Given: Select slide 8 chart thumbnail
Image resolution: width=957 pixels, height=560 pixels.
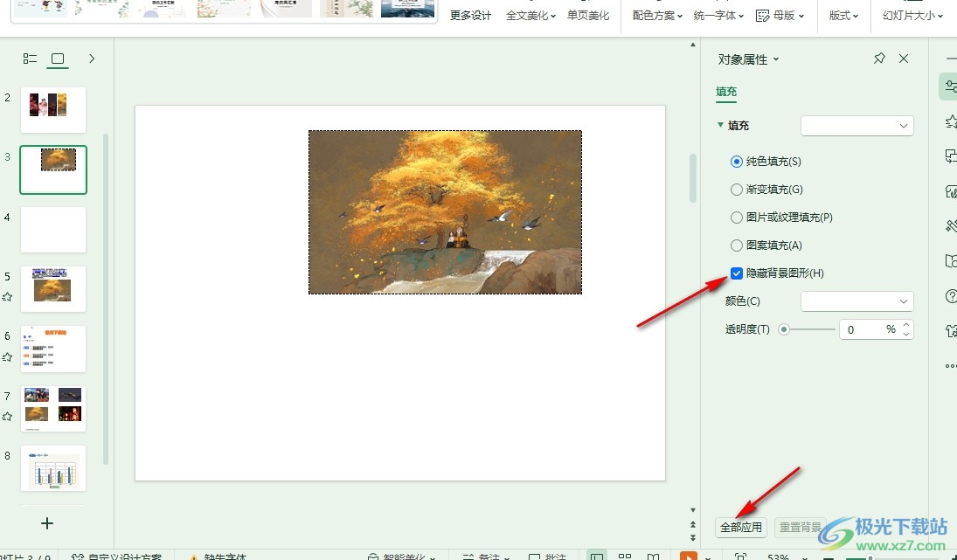Looking at the screenshot, I should tap(53, 468).
